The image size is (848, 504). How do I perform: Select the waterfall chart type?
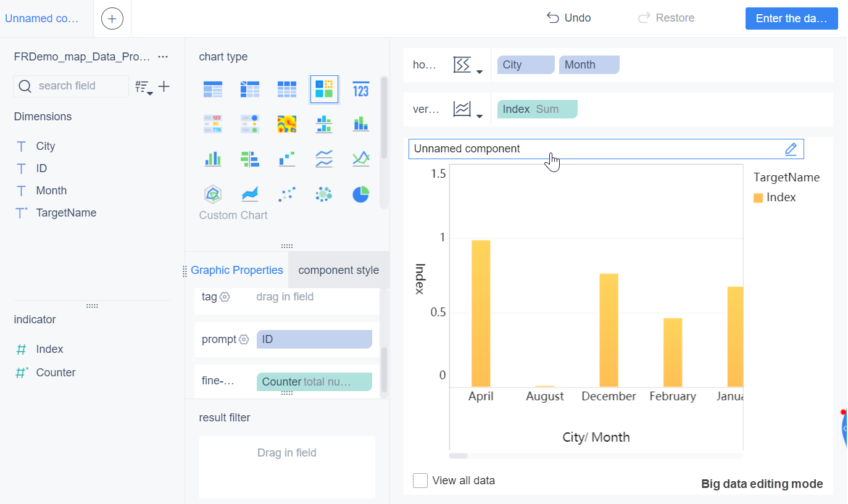[287, 159]
